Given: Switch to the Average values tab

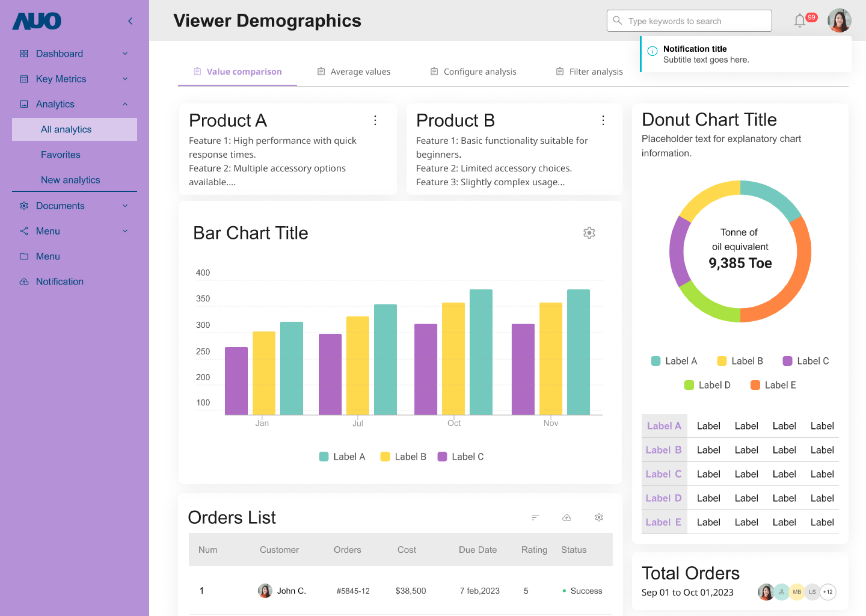Looking at the screenshot, I should click(x=354, y=72).
